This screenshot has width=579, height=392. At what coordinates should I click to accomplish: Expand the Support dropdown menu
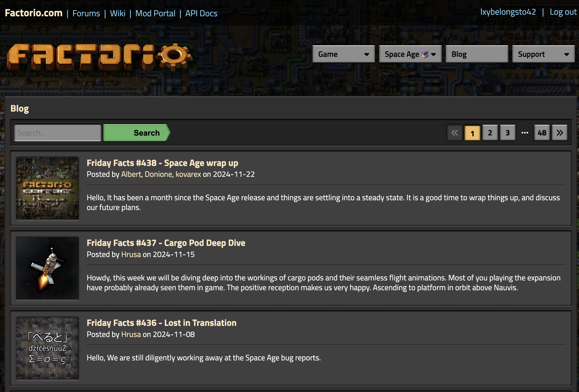pyautogui.click(x=543, y=54)
